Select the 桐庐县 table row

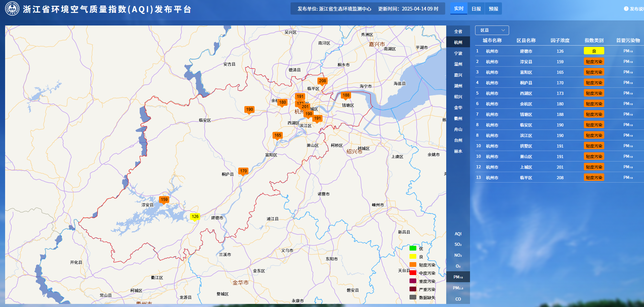pos(559,83)
